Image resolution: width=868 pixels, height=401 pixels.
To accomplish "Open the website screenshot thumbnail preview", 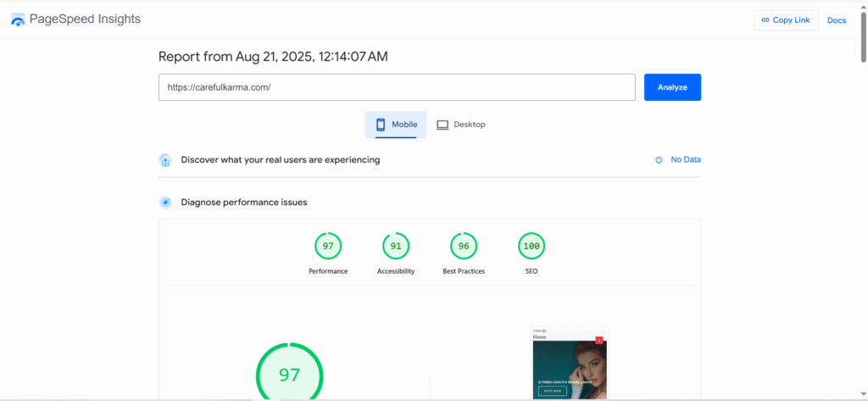I will (x=570, y=362).
